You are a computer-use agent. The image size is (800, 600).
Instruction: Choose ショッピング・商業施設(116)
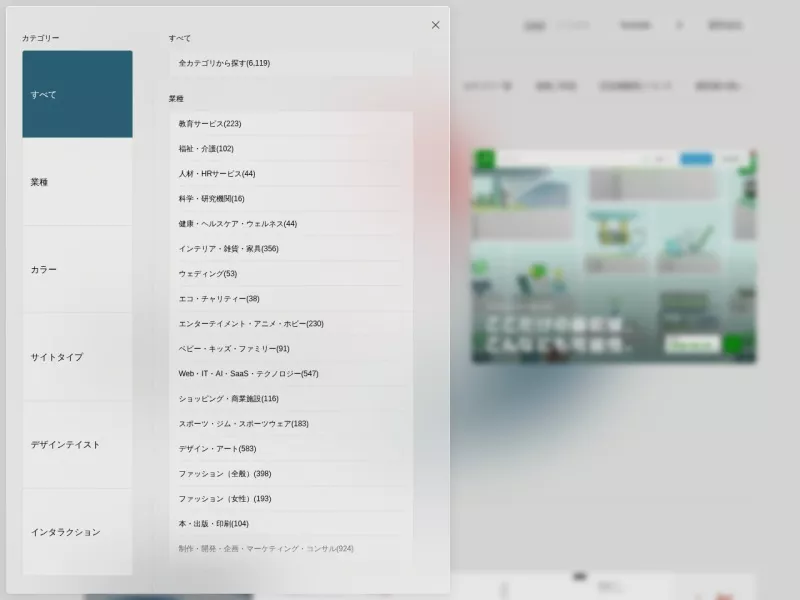pos(291,398)
